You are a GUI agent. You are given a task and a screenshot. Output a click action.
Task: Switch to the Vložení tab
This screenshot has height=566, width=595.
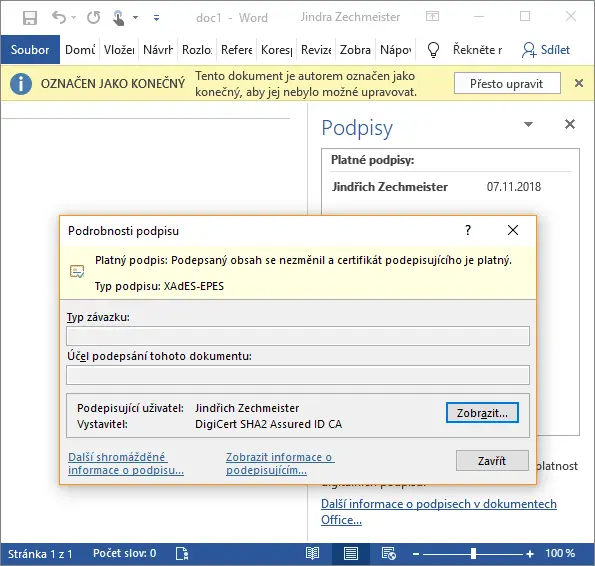[119, 49]
